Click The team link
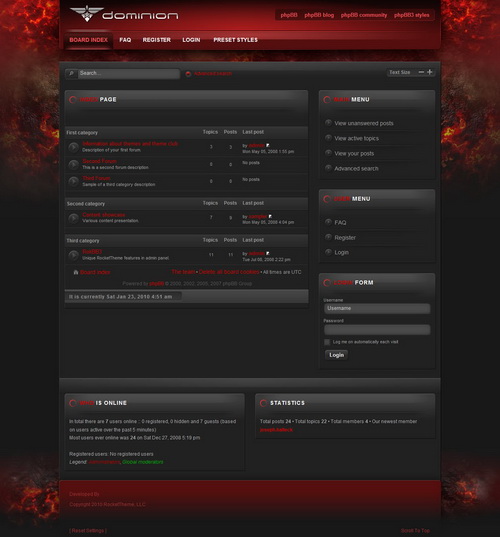500x537 pixels. pos(183,272)
